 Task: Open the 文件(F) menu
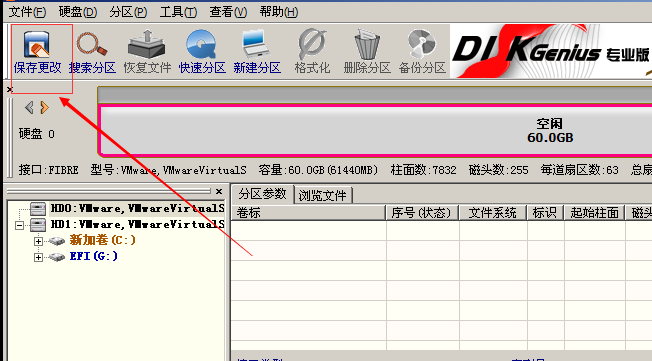pos(27,12)
